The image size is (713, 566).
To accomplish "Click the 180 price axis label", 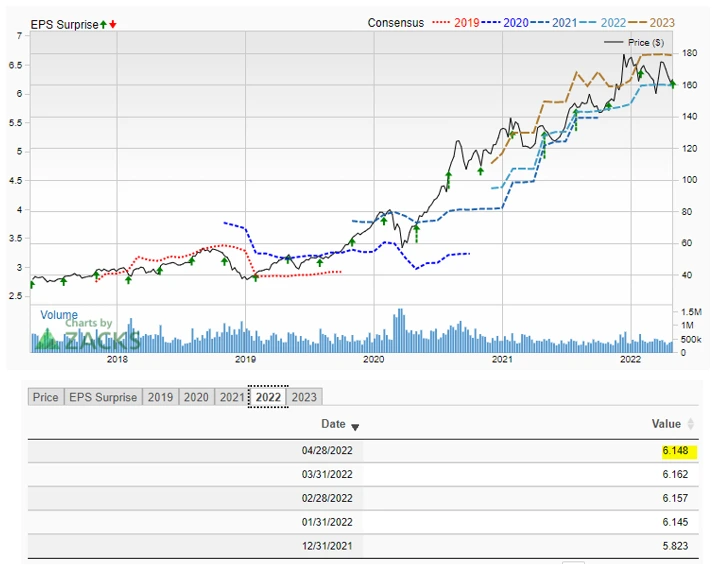I will [x=689, y=53].
